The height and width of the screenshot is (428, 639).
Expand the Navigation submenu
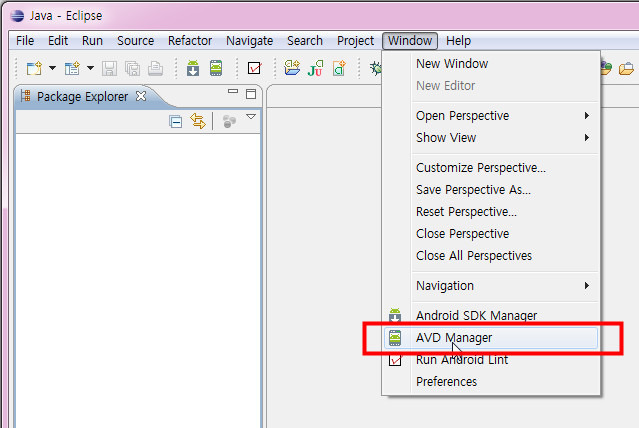point(491,286)
